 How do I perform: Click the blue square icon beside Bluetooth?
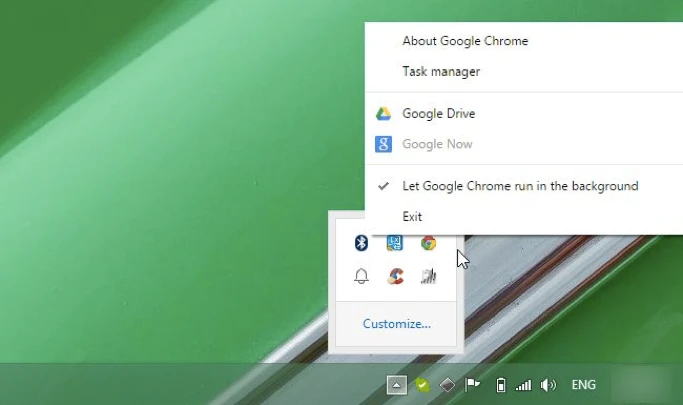click(x=395, y=243)
